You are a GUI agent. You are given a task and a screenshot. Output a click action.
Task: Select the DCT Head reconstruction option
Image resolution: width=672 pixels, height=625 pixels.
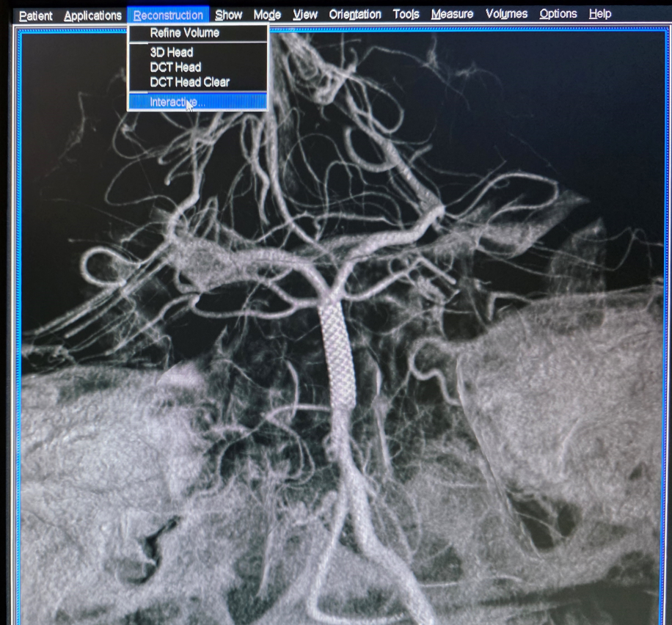(x=175, y=67)
